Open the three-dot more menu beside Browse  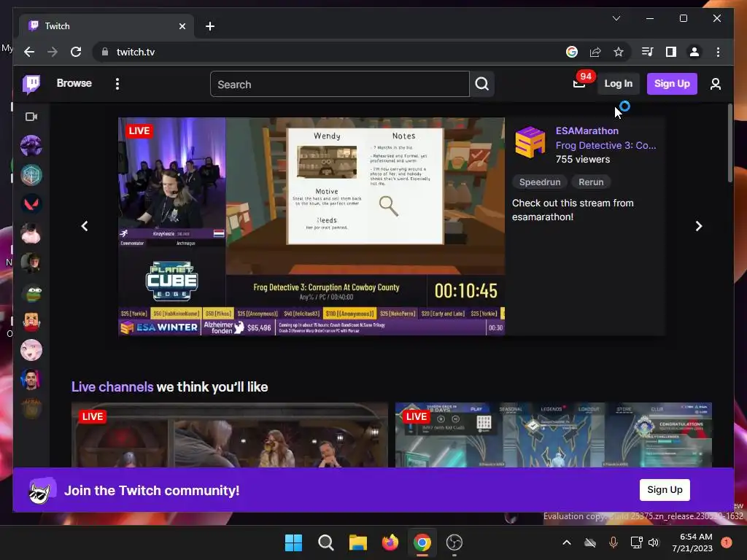(x=117, y=84)
